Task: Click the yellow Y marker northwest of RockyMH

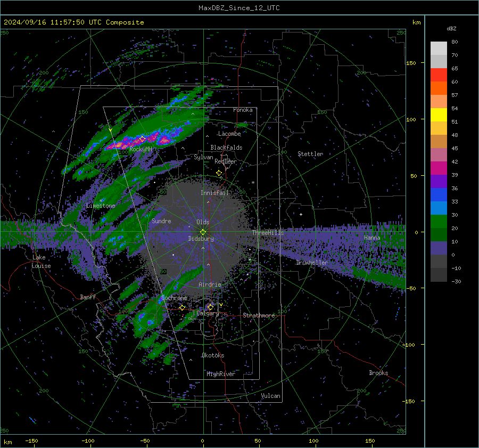Action: pos(110,130)
